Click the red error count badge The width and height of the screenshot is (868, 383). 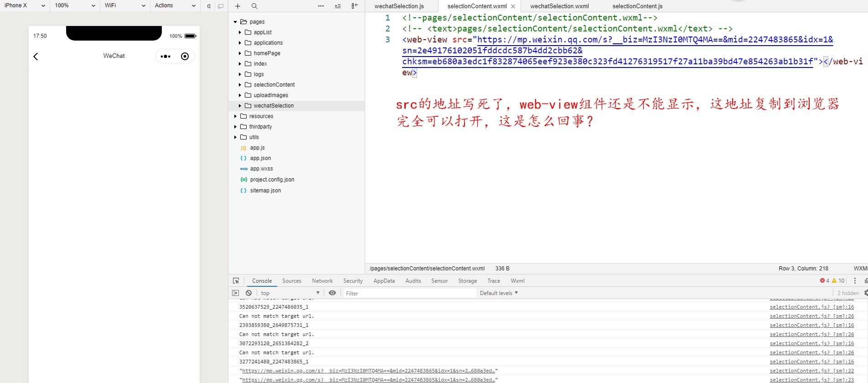click(x=825, y=281)
